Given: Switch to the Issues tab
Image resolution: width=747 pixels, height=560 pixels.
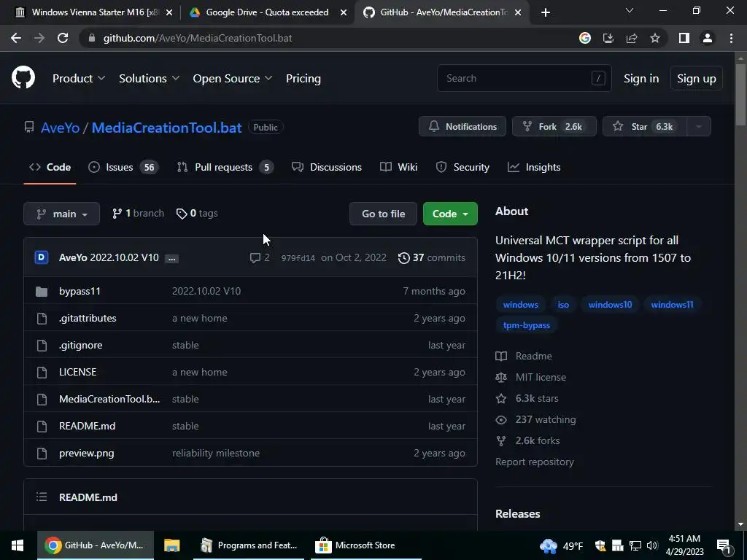Looking at the screenshot, I should tap(123, 167).
